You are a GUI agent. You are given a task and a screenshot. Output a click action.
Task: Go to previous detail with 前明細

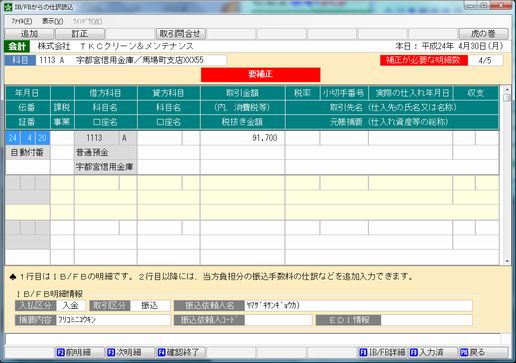click(x=80, y=352)
